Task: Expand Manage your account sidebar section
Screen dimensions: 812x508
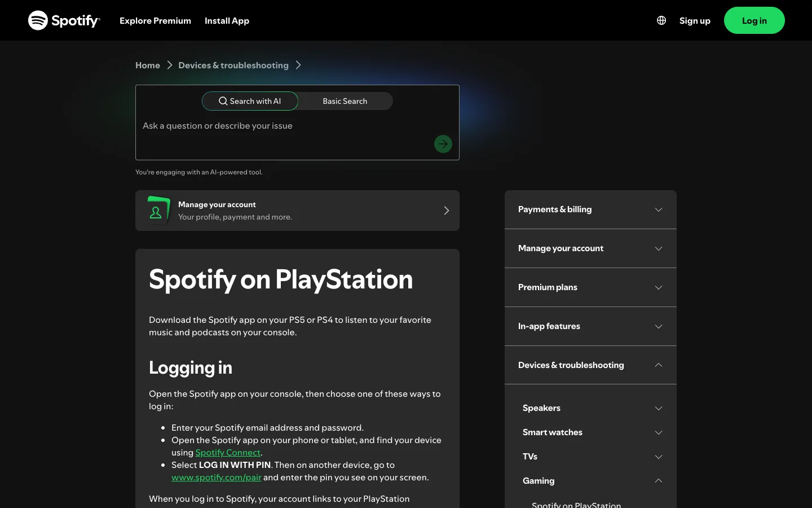Action: (590, 248)
